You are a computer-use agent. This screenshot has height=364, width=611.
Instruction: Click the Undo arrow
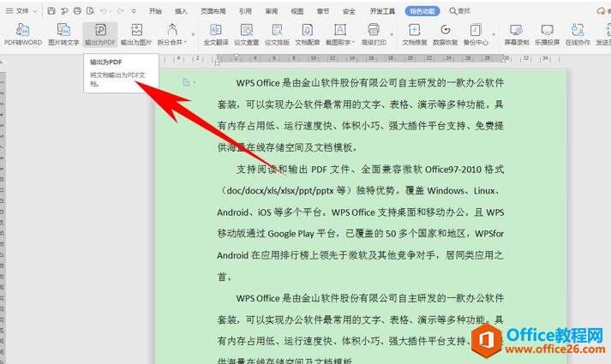(104, 11)
